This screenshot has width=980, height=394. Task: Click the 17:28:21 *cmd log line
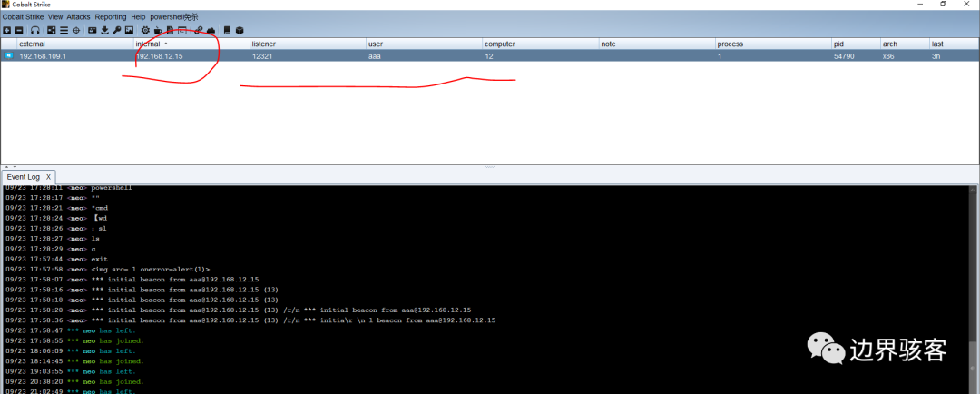tap(56, 208)
